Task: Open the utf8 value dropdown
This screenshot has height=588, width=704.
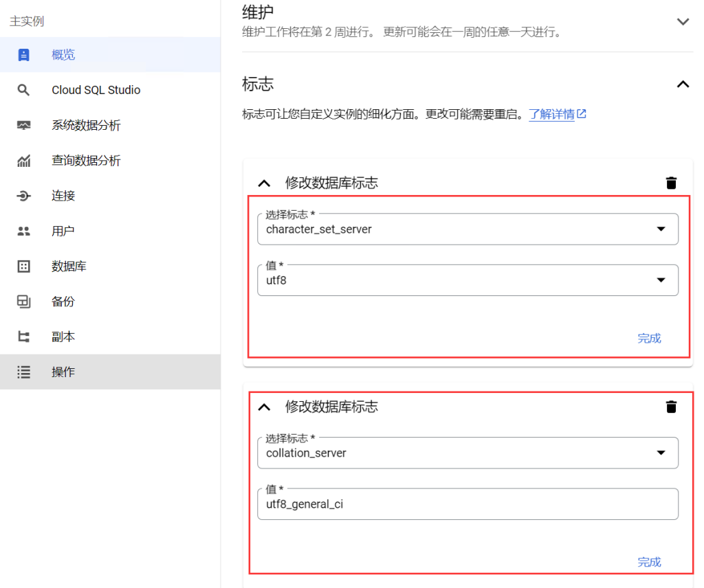Action: [x=467, y=280]
